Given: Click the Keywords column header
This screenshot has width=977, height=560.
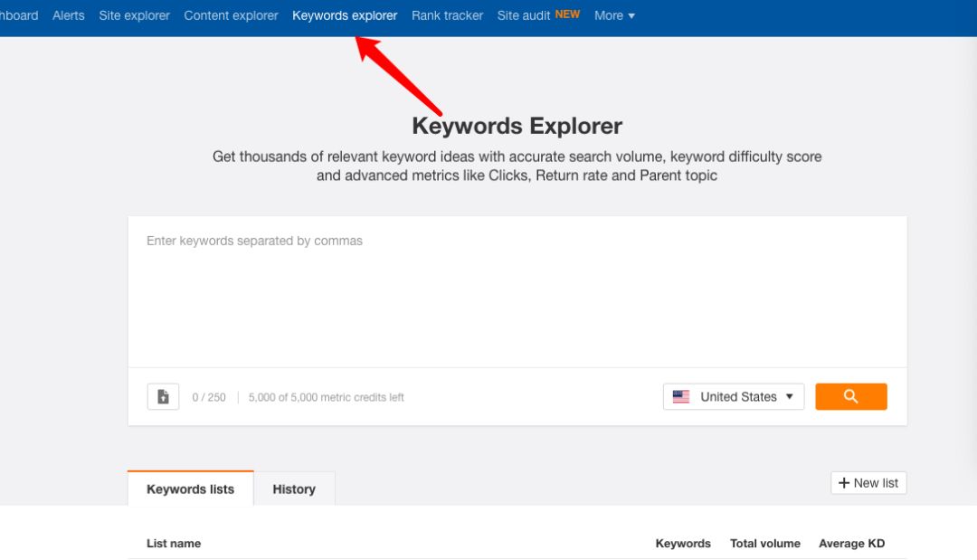Looking at the screenshot, I should [683, 543].
